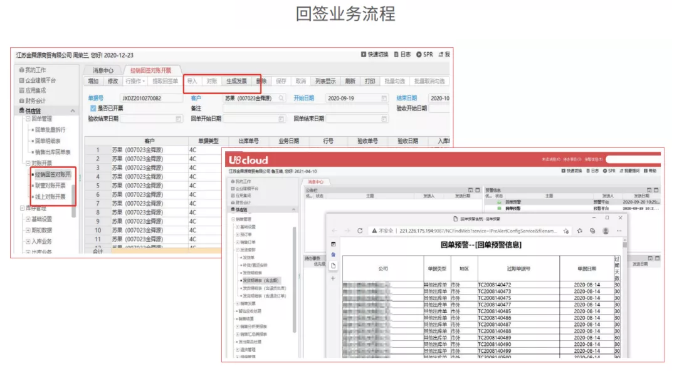Expand the 库存管理 tree node

pyautogui.click(x=22, y=208)
